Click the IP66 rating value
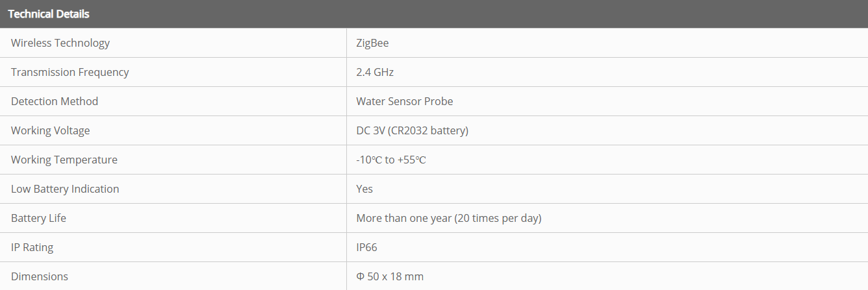The image size is (868, 290). [366, 247]
